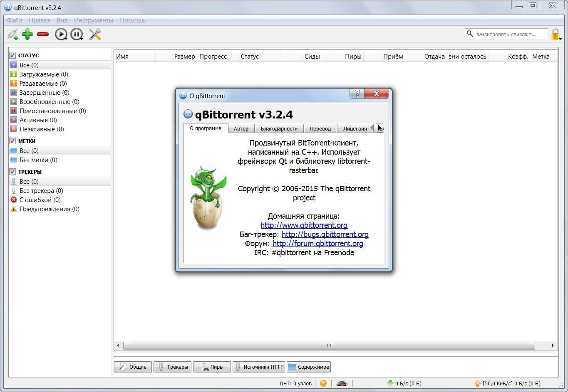Screen dimensions: 568x392
Task: Open options with the wrench tools icon
Action: tap(95, 34)
